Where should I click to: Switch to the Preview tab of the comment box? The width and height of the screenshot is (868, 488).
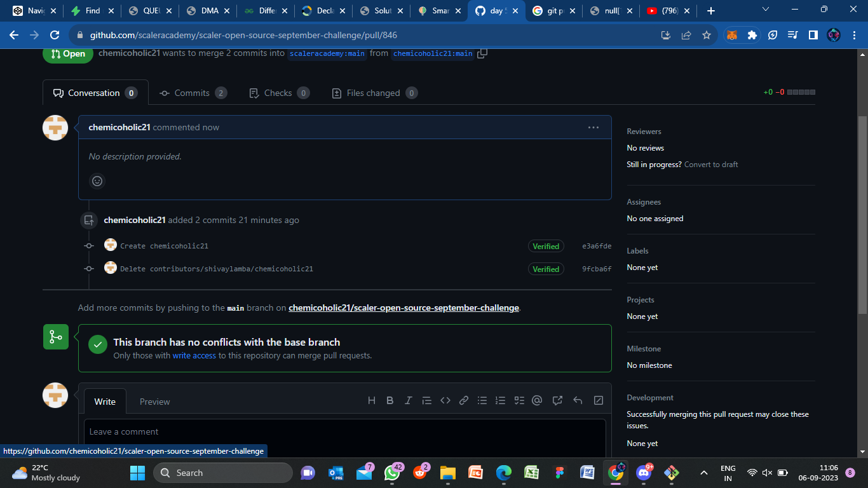point(154,402)
